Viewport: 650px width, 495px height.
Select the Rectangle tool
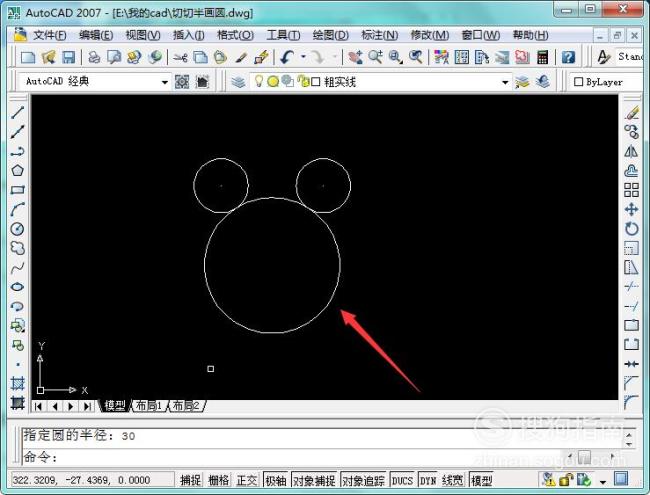pyautogui.click(x=17, y=190)
